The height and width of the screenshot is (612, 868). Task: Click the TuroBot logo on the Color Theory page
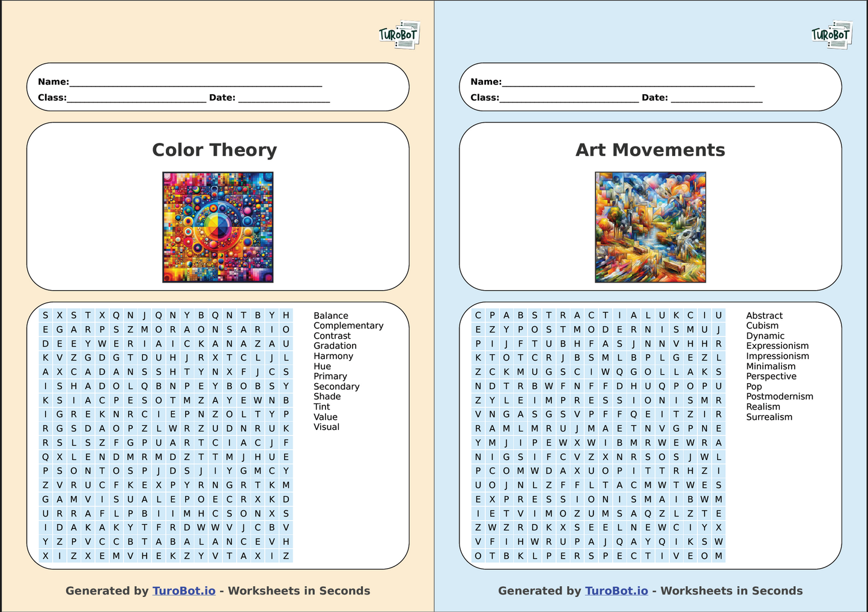[399, 35]
